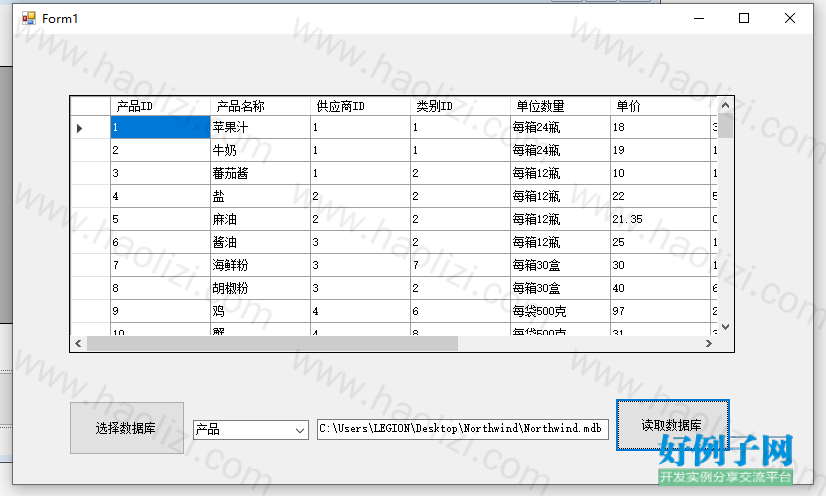Select 每箱24瓶 cell in 苹果汁 row
The width and height of the screenshot is (826, 496).
pos(560,127)
